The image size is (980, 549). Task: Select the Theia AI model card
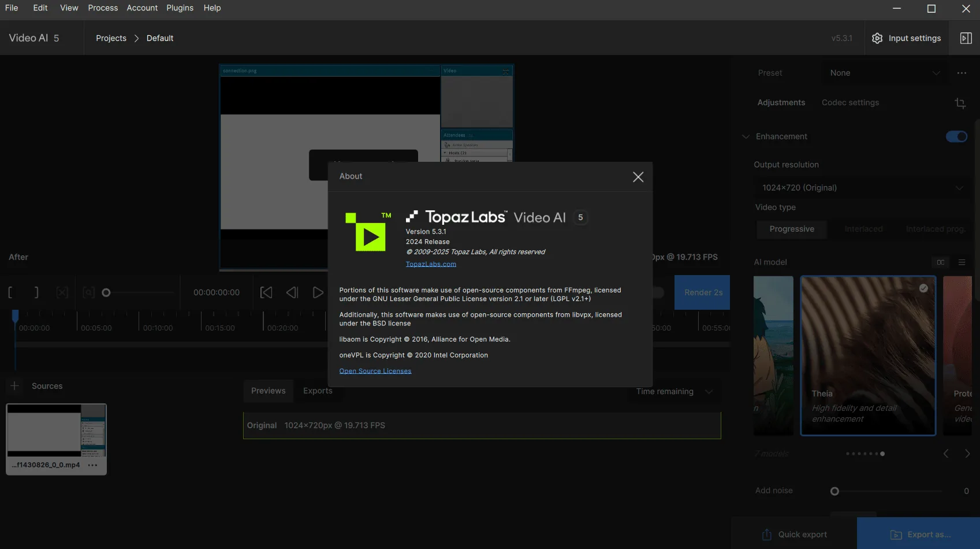(x=868, y=355)
